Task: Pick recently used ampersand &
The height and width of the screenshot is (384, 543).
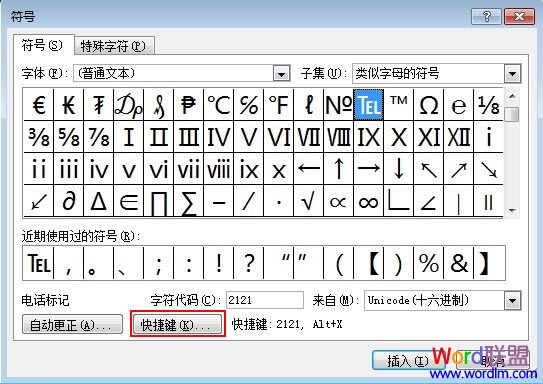Action: [459, 263]
